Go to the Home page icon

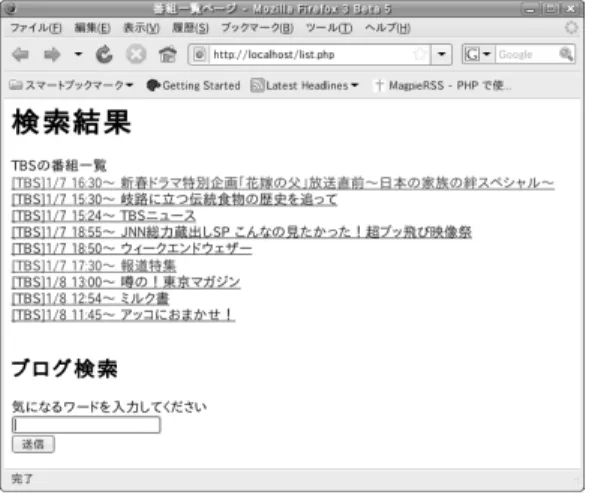click(x=168, y=55)
